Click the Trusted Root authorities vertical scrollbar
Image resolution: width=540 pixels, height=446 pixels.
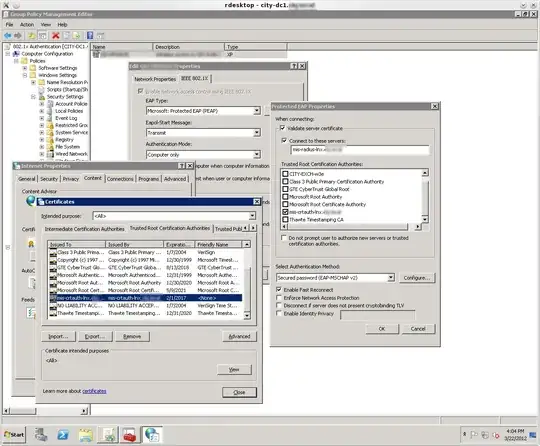[425, 196]
